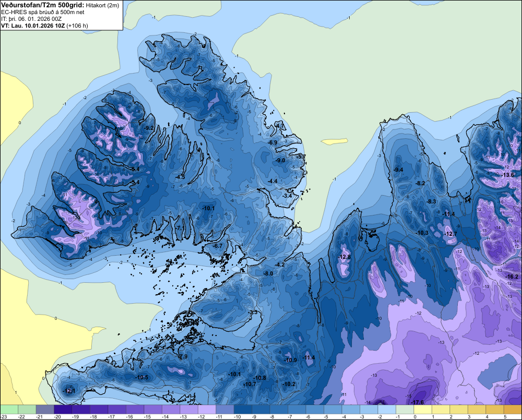
Task: Click the -8.0 temperature value on the map
Action: (x=268, y=273)
